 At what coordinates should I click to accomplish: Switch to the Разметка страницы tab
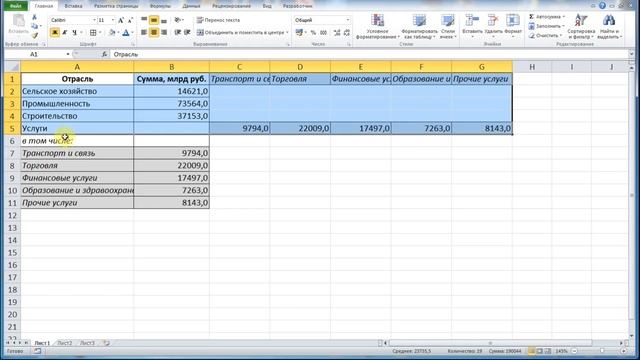coord(116,6)
